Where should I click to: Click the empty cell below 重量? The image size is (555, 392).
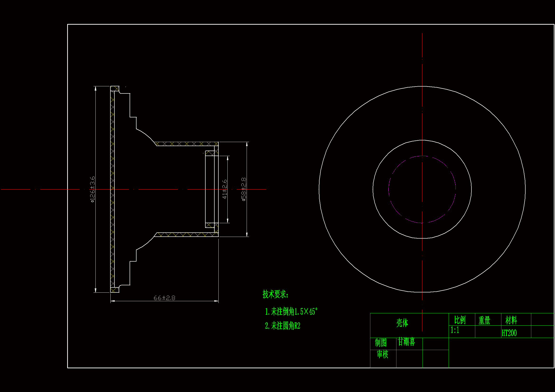[488, 332]
